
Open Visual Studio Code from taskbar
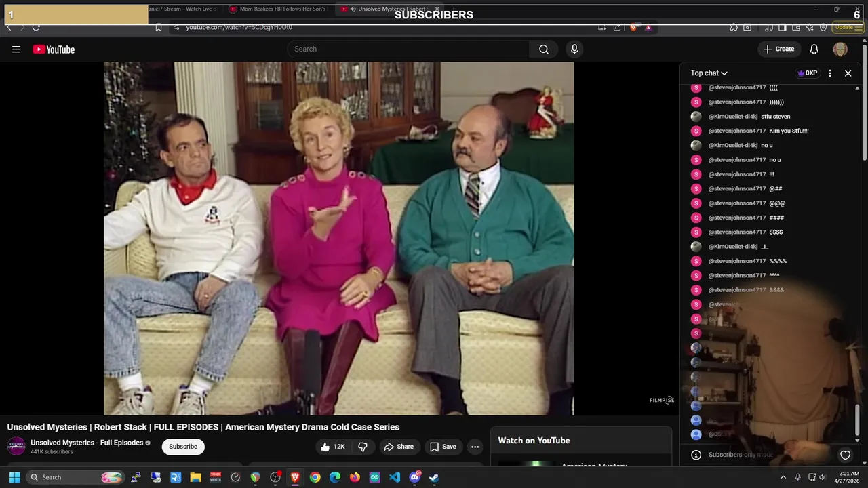[395, 477]
